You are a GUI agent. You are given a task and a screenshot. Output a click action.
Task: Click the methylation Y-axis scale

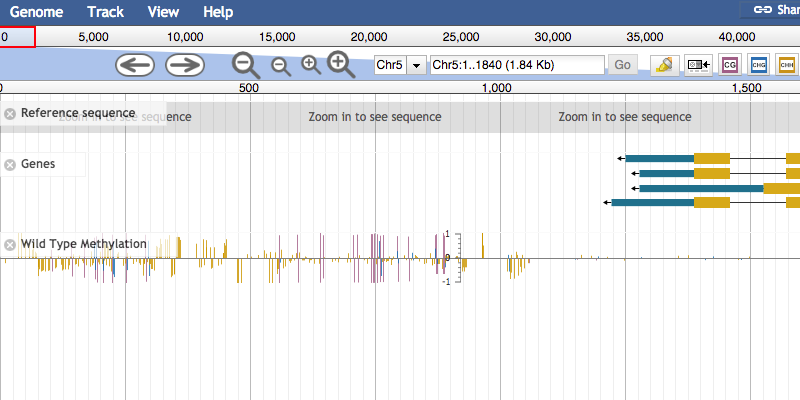(x=454, y=258)
